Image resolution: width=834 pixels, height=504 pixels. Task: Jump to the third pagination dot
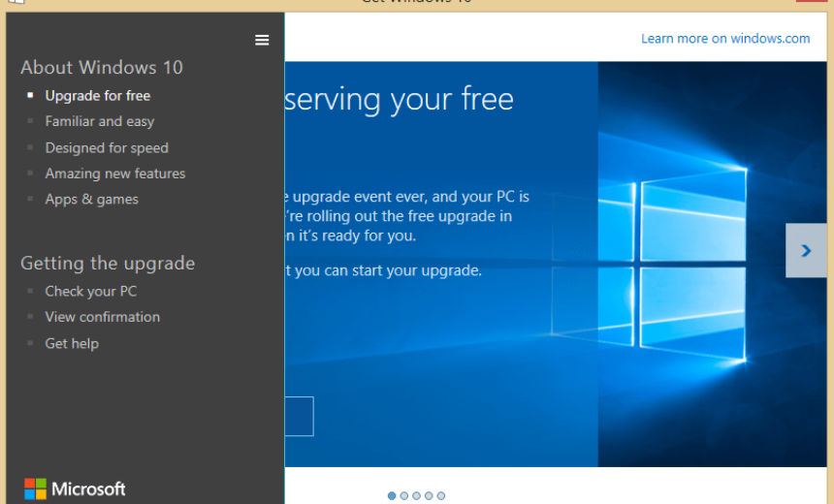416,495
